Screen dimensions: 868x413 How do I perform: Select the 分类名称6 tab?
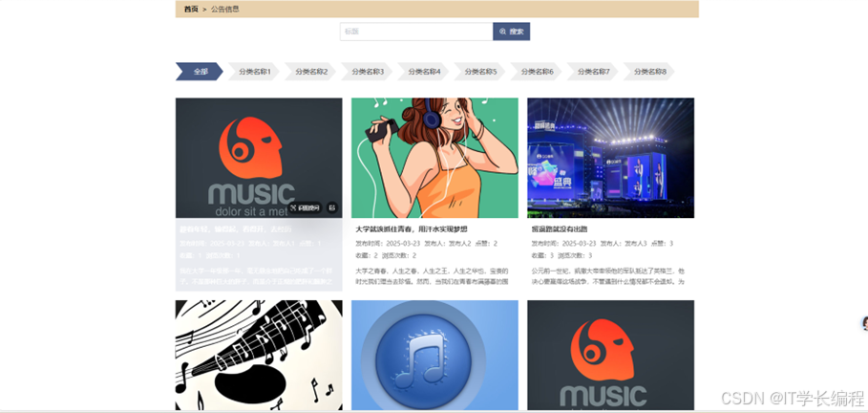pyautogui.click(x=538, y=72)
